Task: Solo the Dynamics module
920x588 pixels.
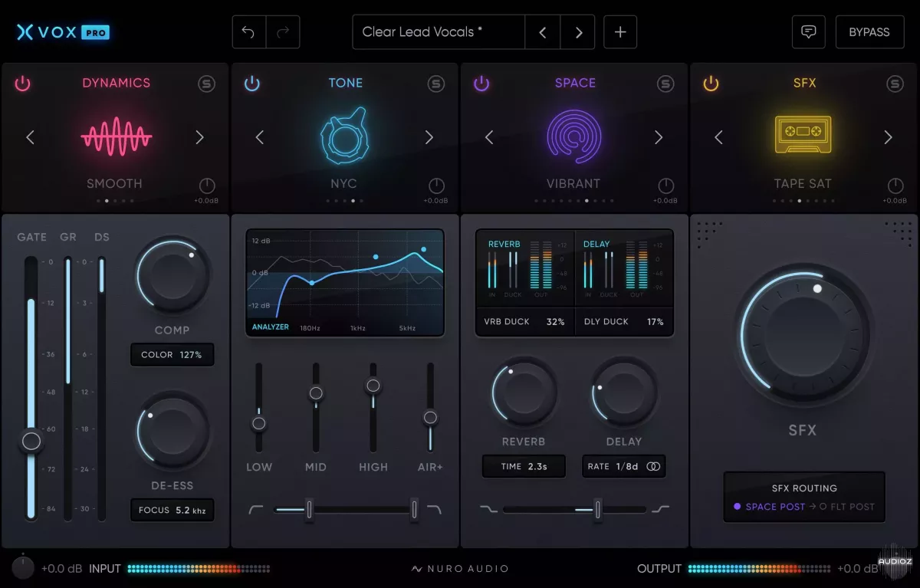Action: [206, 84]
